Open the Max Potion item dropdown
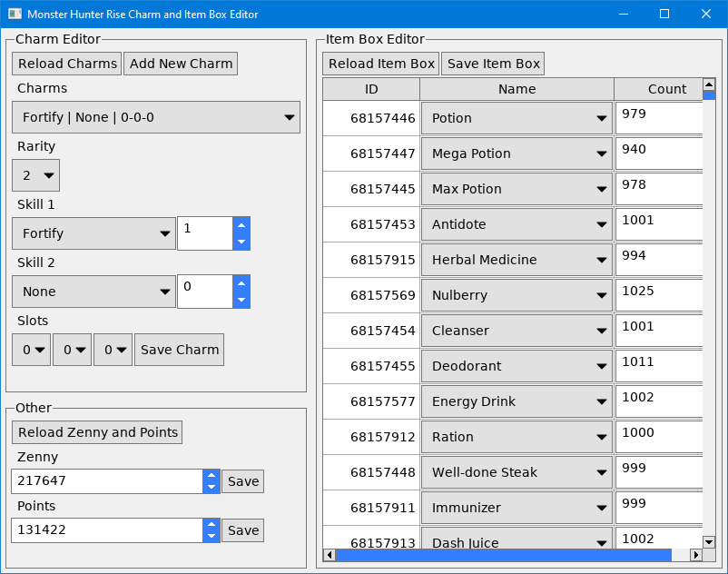This screenshot has height=574, width=728. (516, 189)
